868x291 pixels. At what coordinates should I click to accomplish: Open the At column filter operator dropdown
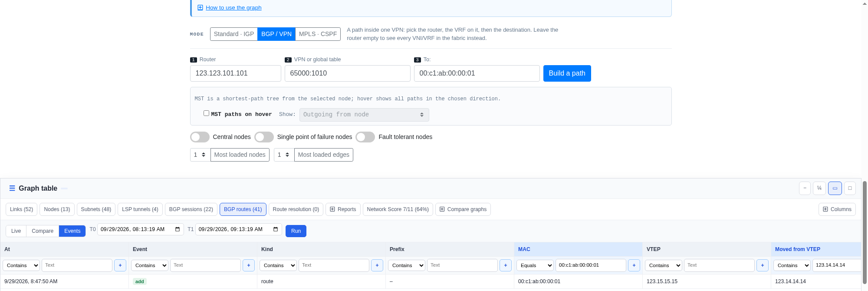point(21,265)
